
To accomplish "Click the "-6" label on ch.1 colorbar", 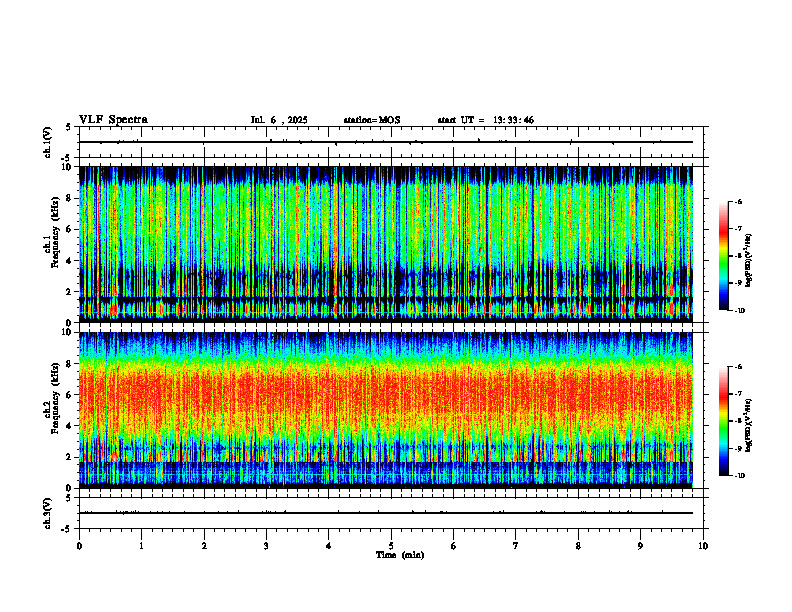I will pos(737,202).
